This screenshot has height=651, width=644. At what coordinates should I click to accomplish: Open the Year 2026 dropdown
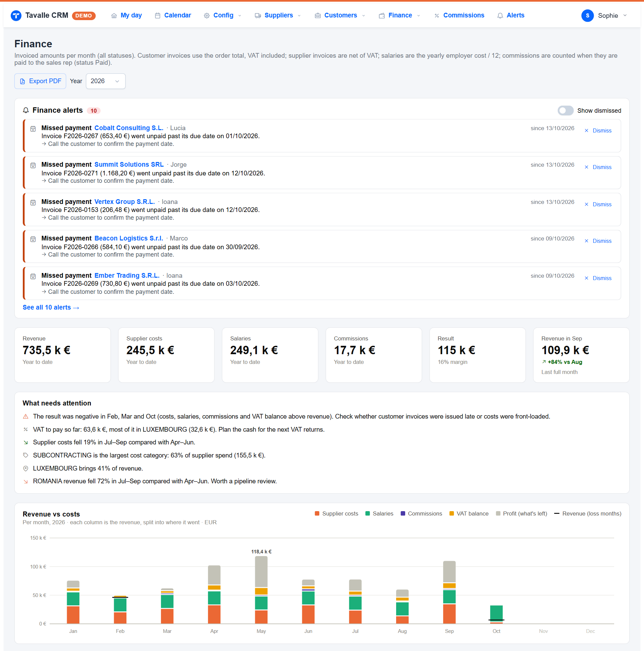point(105,81)
